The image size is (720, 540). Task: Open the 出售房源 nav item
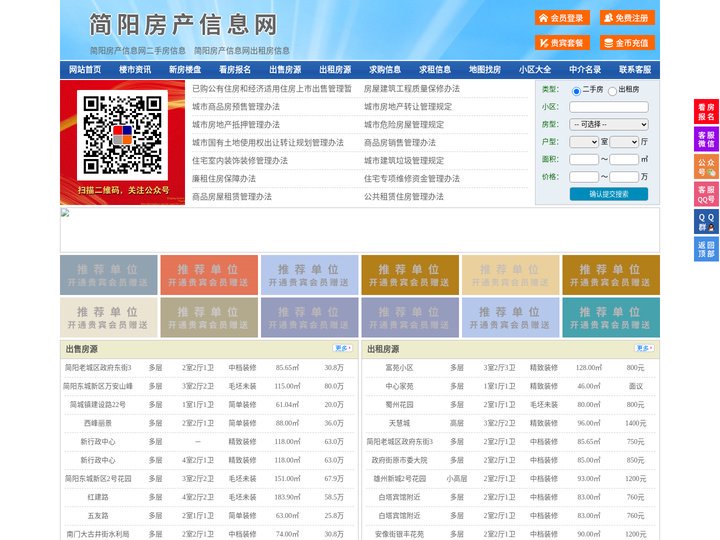click(x=285, y=70)
